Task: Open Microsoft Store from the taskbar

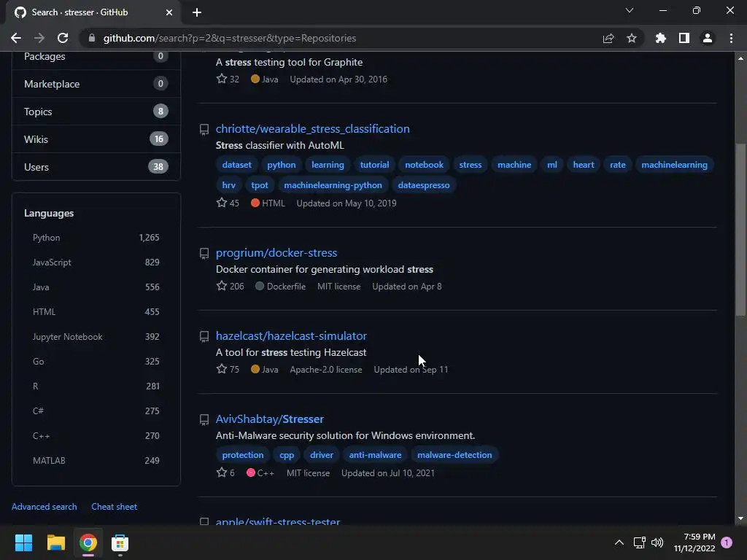Action: (120, 542)
